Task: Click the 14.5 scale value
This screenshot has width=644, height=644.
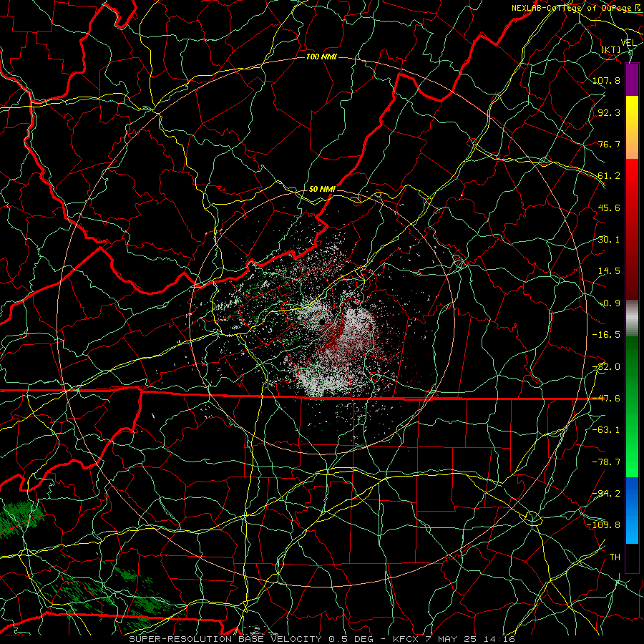Action: [x=609, y=271]
